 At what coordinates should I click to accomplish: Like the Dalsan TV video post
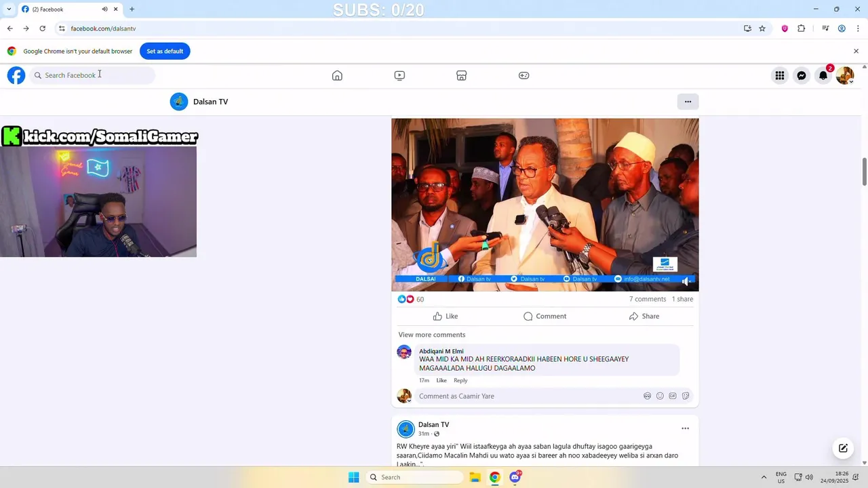446,317
